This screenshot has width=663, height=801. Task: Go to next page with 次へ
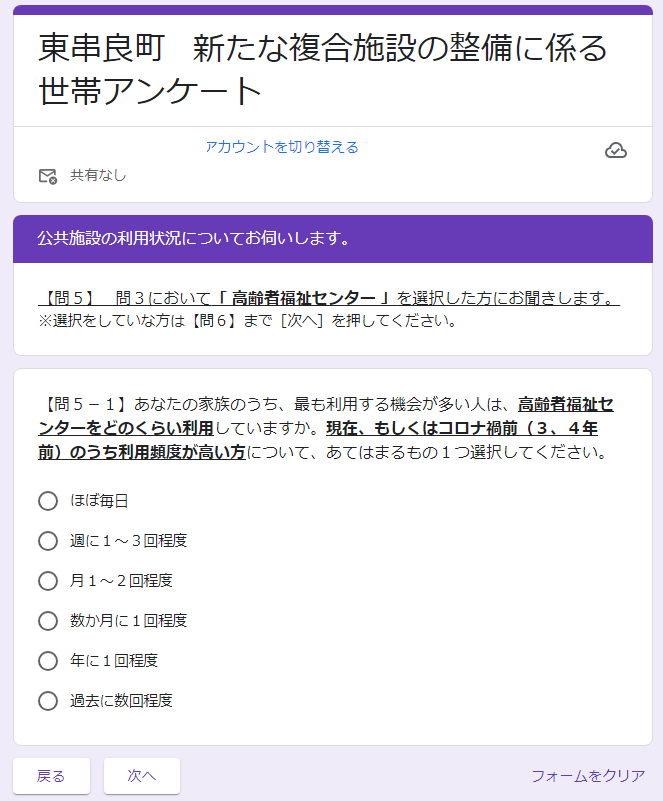[x=142, y=776]
